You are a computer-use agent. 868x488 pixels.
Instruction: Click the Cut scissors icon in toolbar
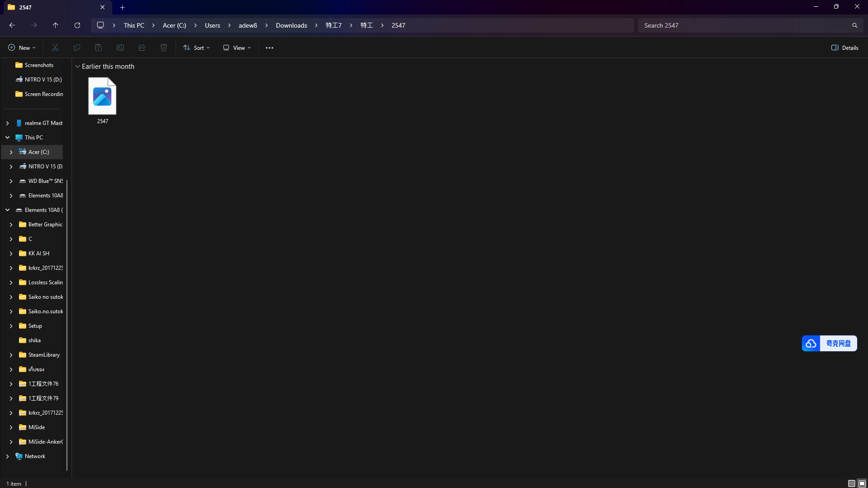pyautogui.click(x=55, y=48)
